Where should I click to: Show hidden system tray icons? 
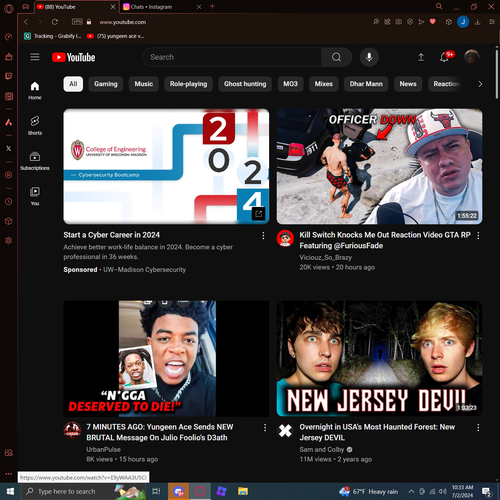411,491
